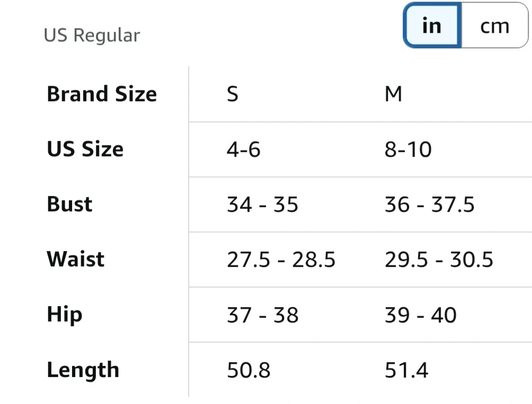Screen dimensions: 532x404
Task: Click the 50.8 length value
Action: point(249,370)
